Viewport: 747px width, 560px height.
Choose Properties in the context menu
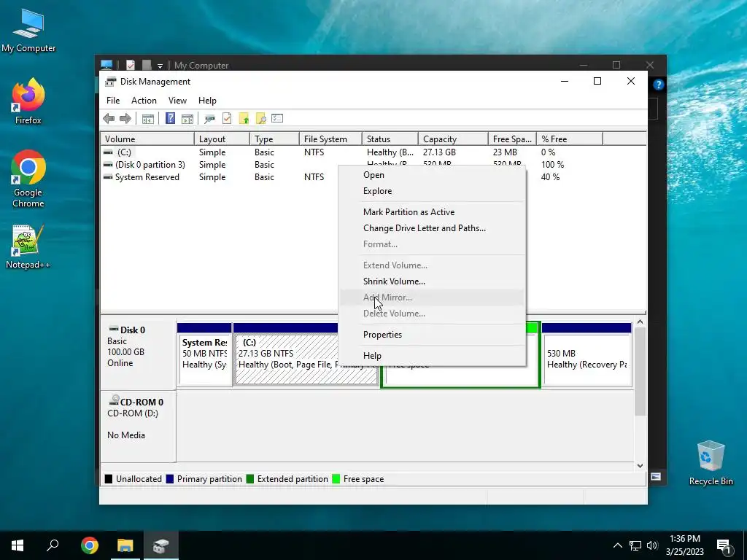click(432, 335)
